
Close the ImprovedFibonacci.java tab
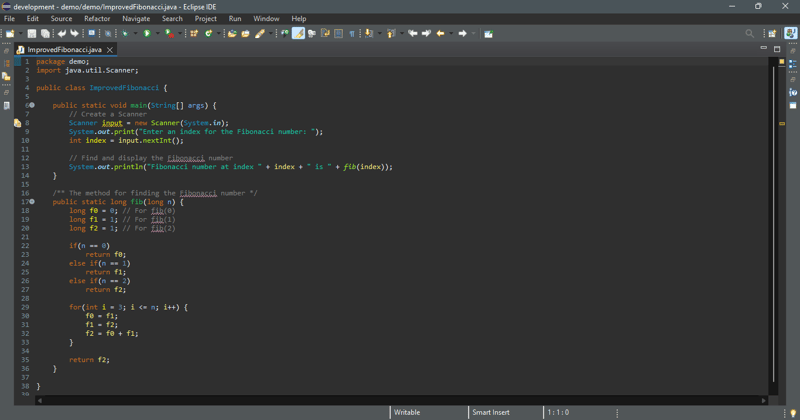[x=110, y=50]
